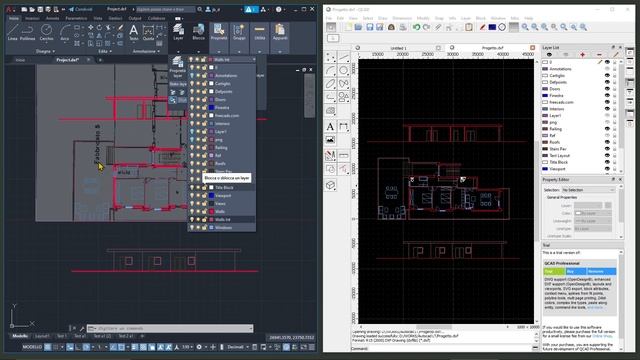The height and width of the screenshot is (360, 640).
Task: Click the Condividi share button
Action: point(81,9)
